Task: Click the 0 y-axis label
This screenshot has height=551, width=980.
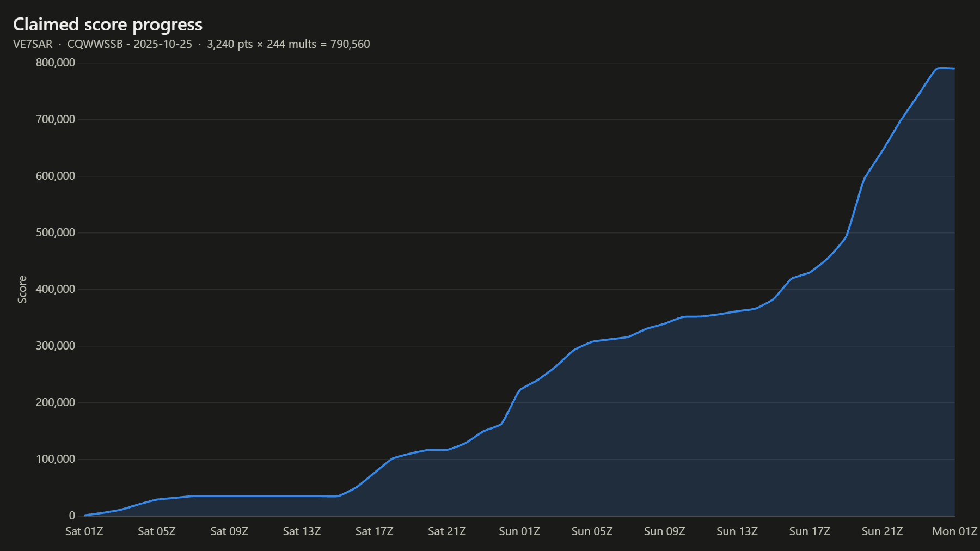Action: click(x=72, y=516)
